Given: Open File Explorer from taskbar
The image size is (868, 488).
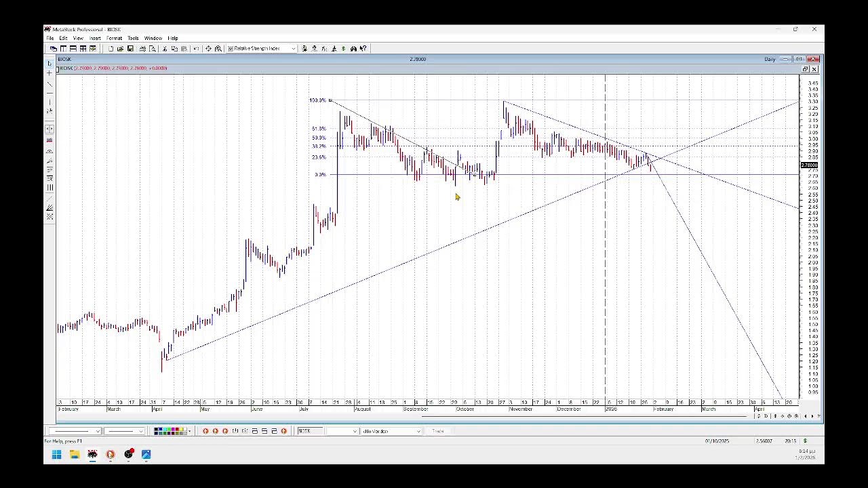Looking at the screenshot, I should pos(75,454).
